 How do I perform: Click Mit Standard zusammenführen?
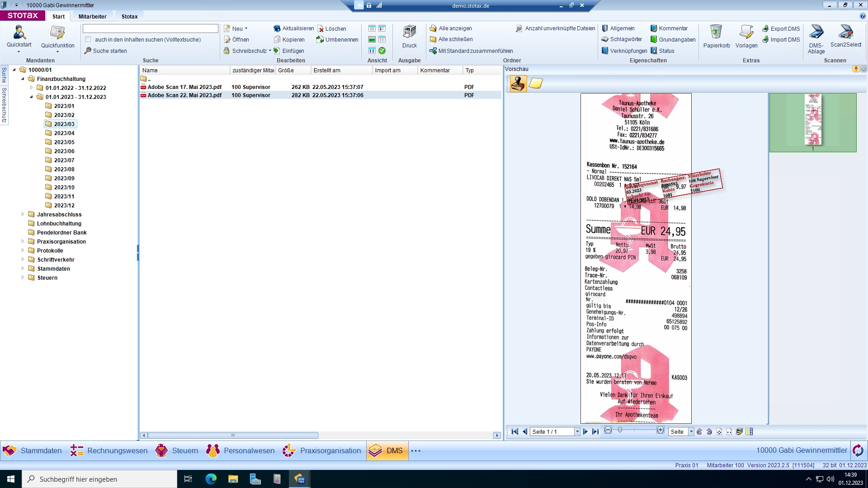[471, 51]
